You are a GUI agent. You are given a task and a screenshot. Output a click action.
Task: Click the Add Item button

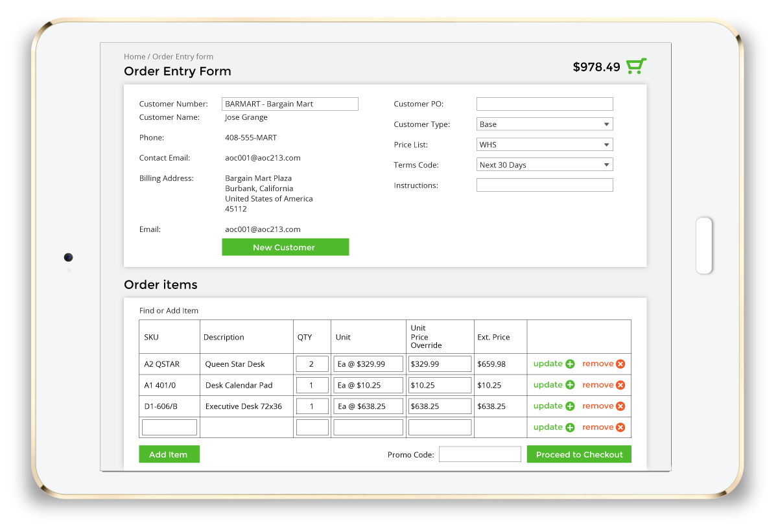pyautogui.click(x=169, y=454)
